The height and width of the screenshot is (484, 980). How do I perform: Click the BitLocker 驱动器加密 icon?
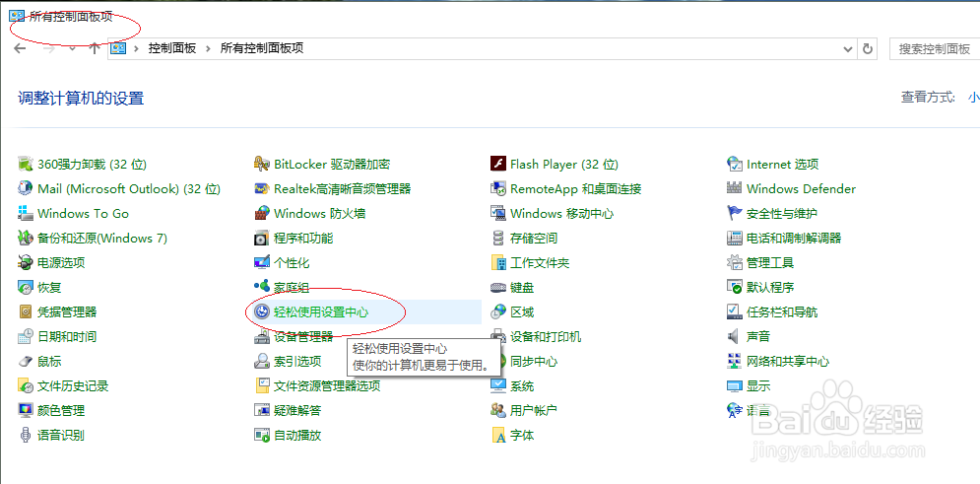(x=262, y=165)
